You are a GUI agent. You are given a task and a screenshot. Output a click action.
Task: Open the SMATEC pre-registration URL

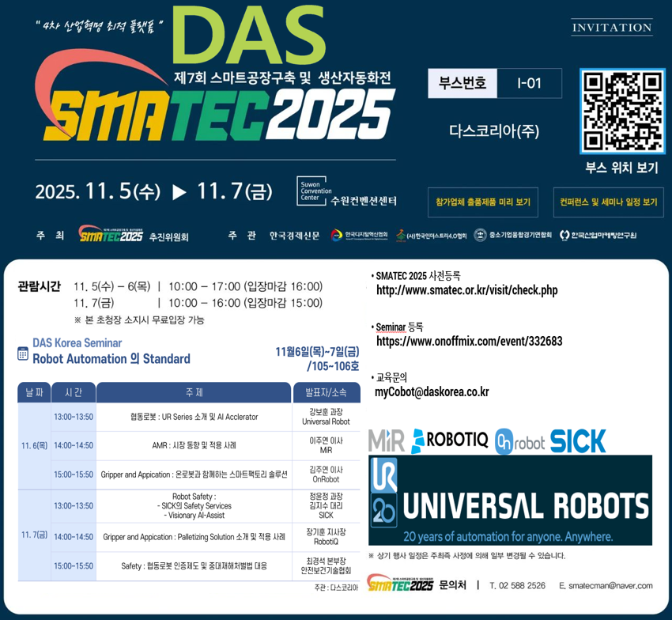[x=466, y=290]
